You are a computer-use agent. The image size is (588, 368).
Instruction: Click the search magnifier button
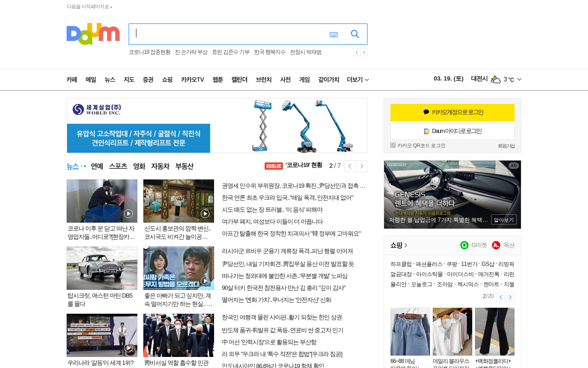click(355, 34)
